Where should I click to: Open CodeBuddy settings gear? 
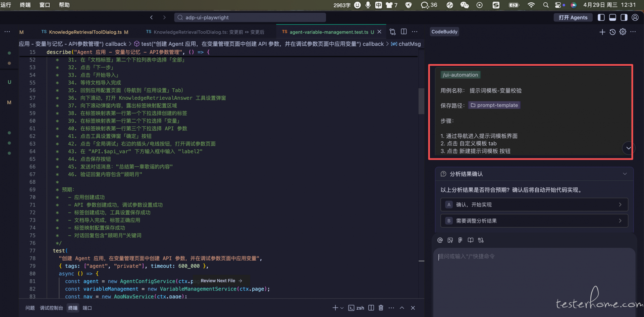click(623, 32)
